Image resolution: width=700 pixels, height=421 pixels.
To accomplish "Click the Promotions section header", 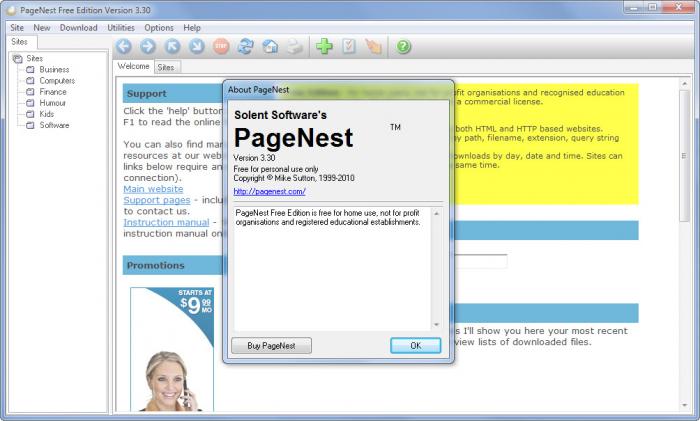I will click(x=173, y=265).
